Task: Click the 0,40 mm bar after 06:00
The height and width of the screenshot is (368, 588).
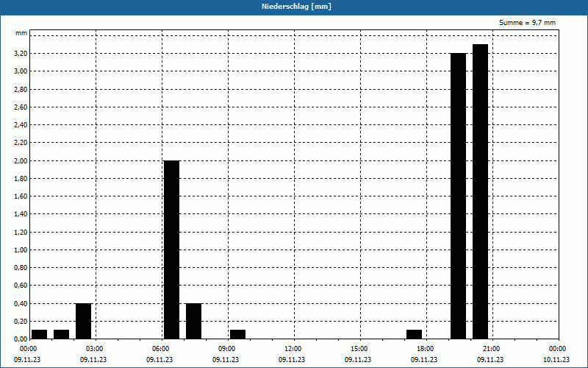Action: coord(193,321)
